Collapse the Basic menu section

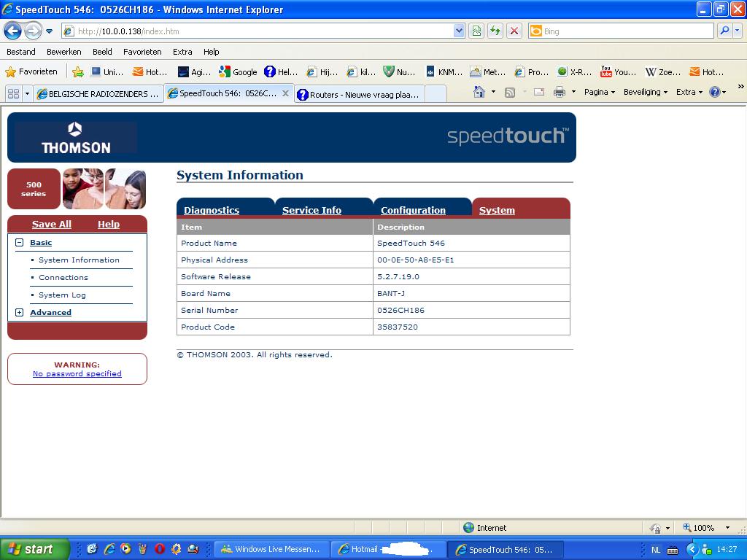pyautogui.click(x=20, y=242)
